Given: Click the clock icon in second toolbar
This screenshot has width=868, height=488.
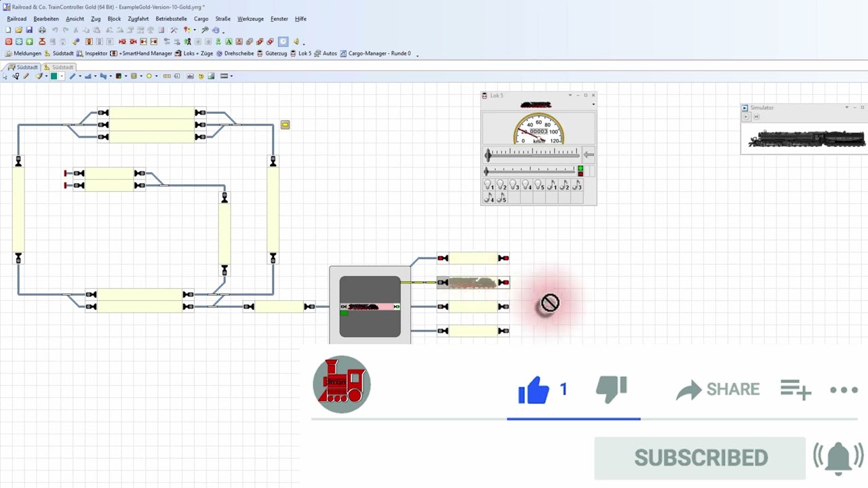Looking at the screenshot, I should click(283, 41).
